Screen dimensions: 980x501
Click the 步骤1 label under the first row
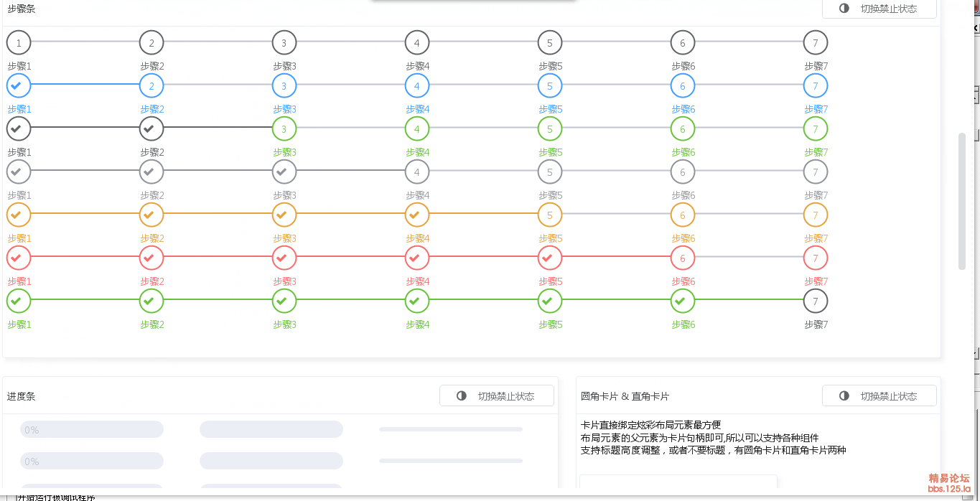19,66
